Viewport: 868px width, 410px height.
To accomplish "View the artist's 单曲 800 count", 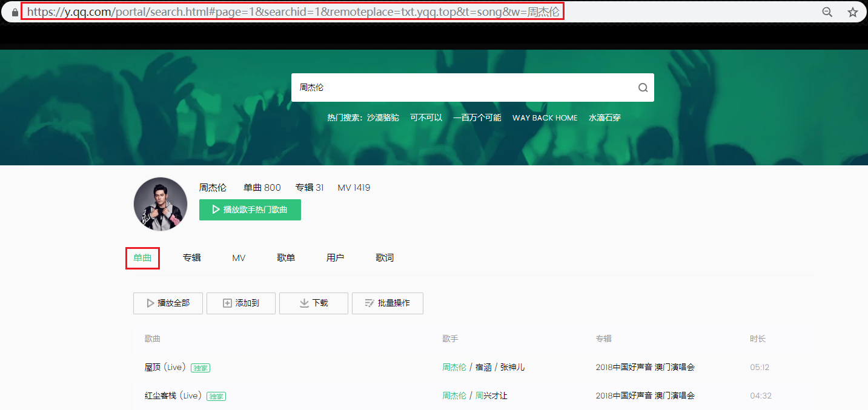I will 262,188.
